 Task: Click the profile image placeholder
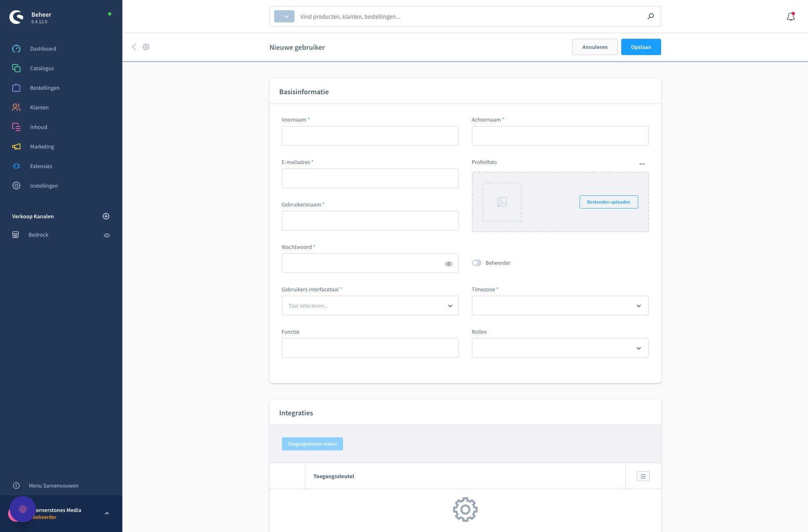click(502, 202)
